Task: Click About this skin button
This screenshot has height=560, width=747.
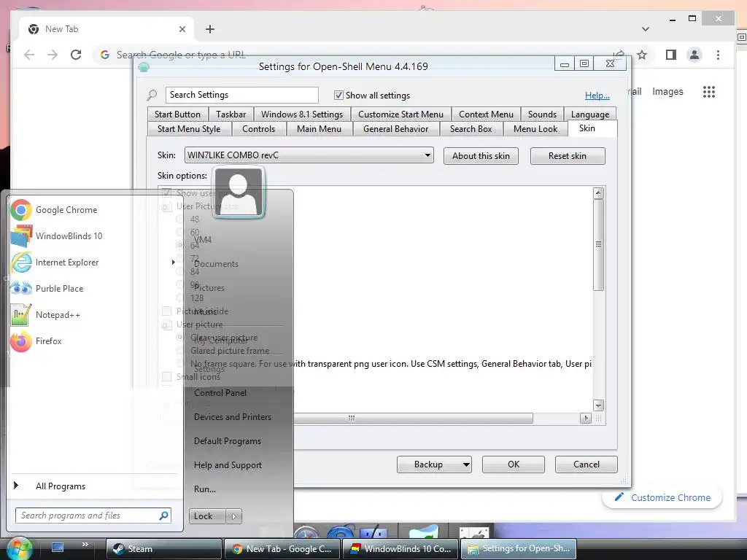Action: [x=481, y=156]
